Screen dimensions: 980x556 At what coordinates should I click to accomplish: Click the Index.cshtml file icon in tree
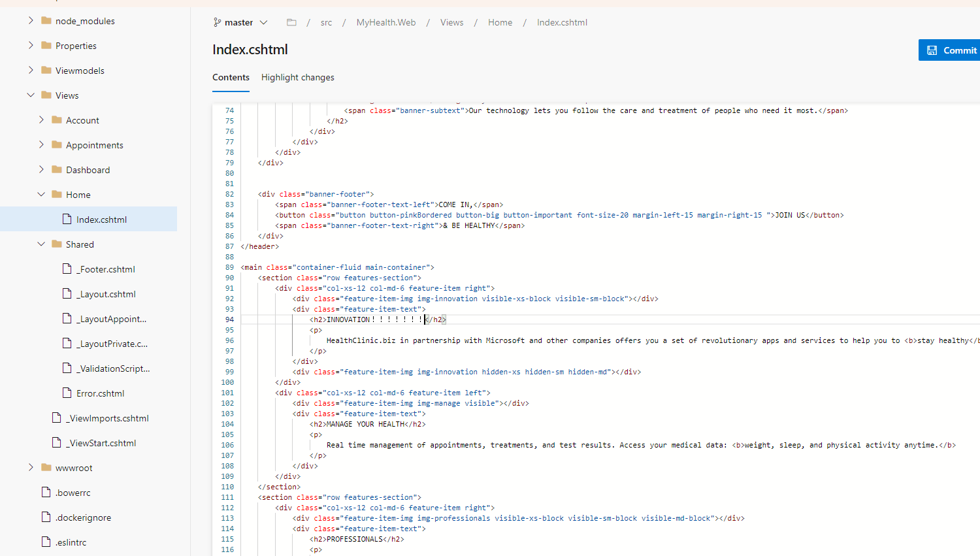[67, 219]
